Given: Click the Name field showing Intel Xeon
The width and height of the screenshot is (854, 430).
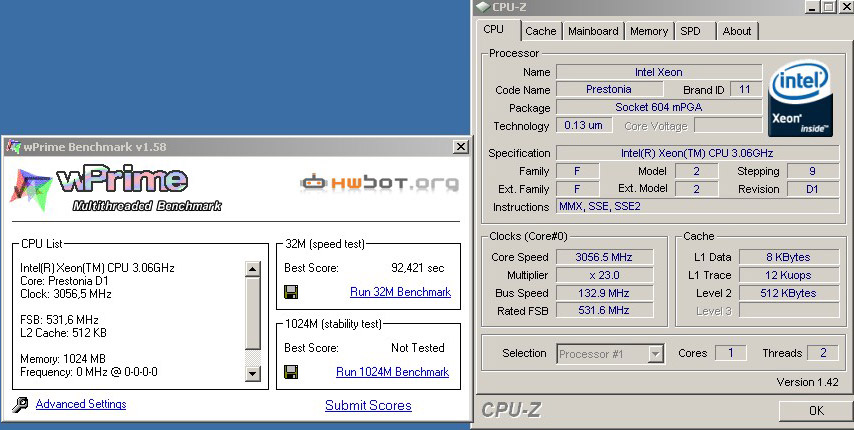Looking at the screenshot, I should click(658, 72).
